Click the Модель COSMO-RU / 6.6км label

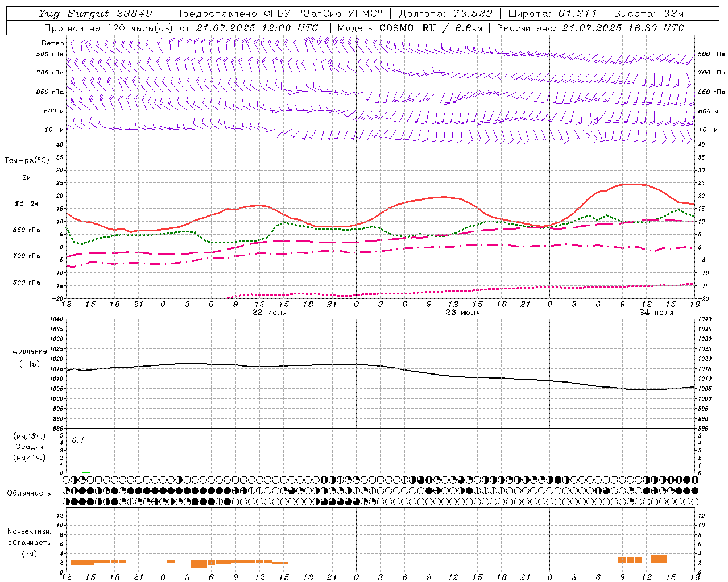[x=409, y=28]
